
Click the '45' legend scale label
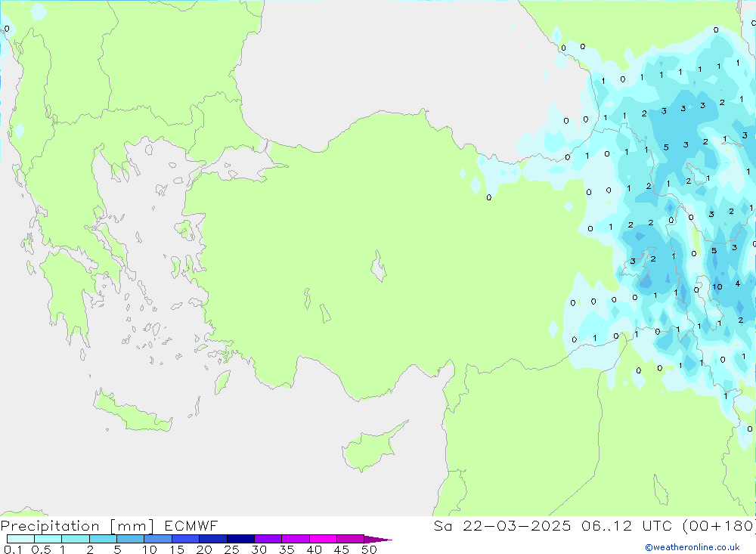pyautogui.click(x=342, y=549)
